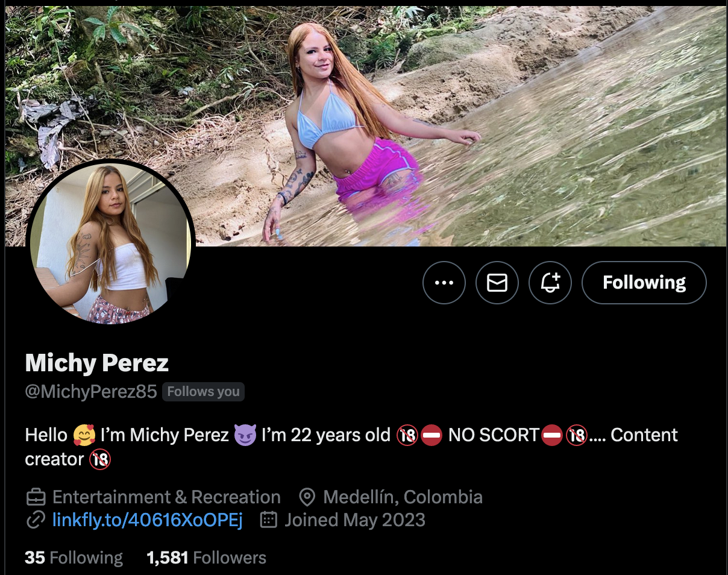Click the Michy Perez display name
This screenshot has width=728, height=575.
coord(97,363)
